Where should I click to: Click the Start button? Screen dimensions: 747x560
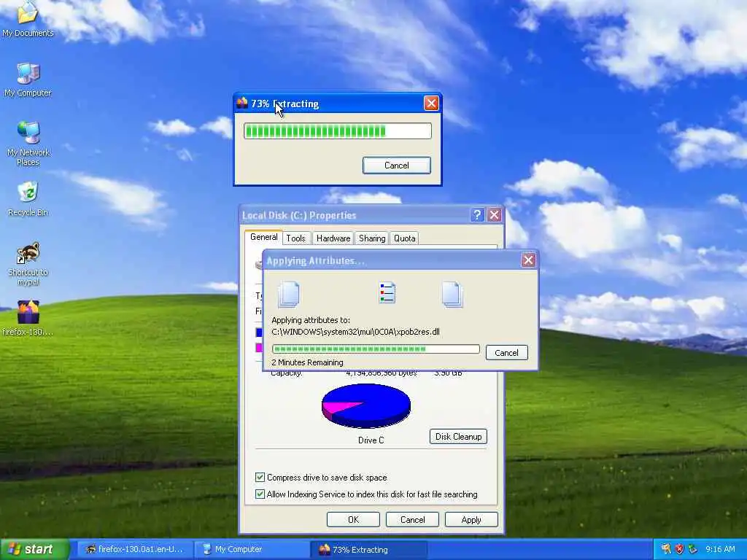pos(34,549)
